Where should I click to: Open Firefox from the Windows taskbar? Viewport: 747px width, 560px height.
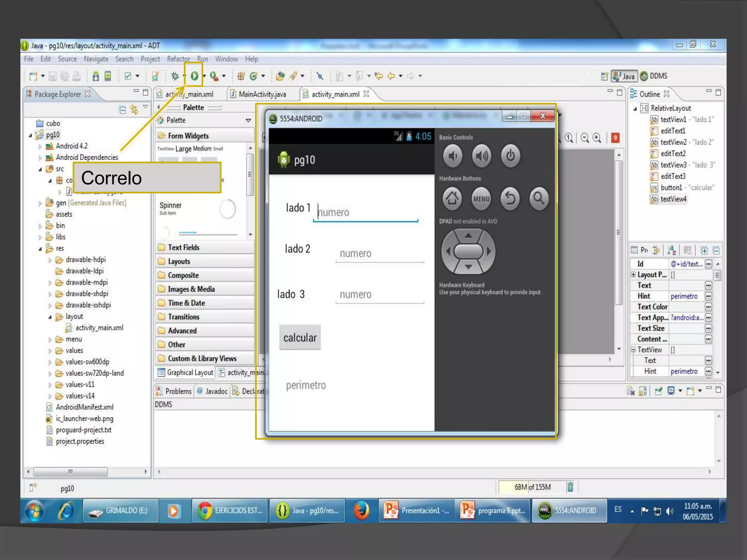tap(361, 510)
